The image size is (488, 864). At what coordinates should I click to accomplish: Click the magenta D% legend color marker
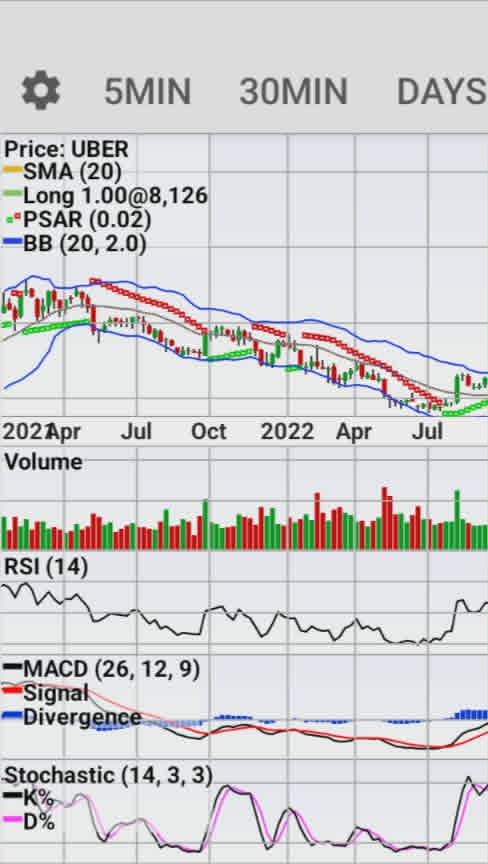[x=13, y=820]
